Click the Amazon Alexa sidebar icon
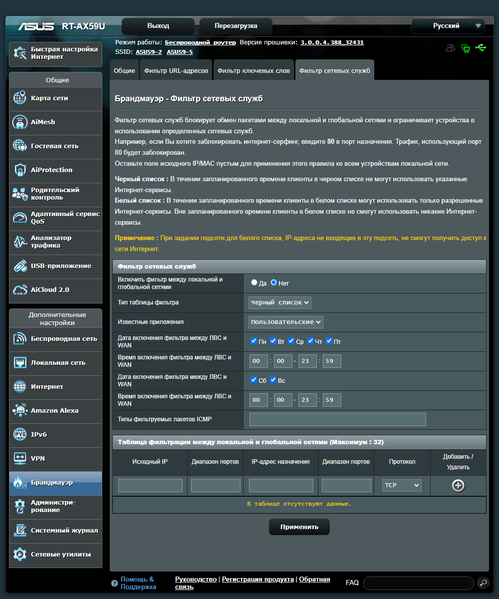 point(20,410)
